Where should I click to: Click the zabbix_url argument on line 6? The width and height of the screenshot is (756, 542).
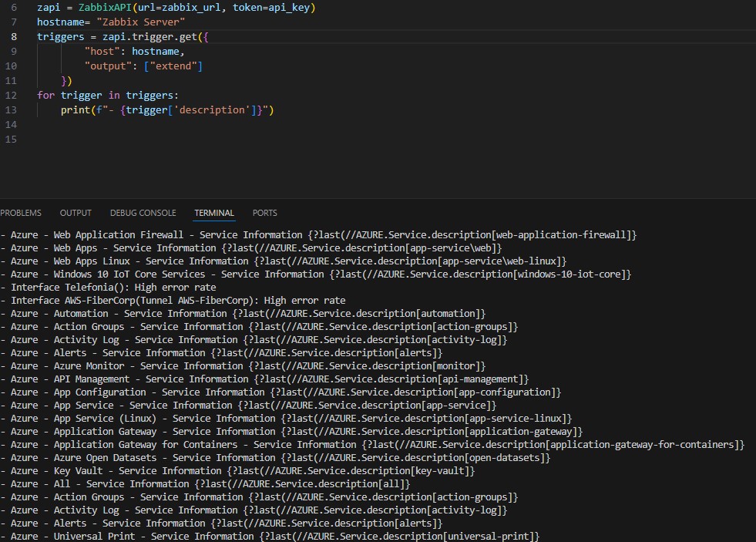192,8
